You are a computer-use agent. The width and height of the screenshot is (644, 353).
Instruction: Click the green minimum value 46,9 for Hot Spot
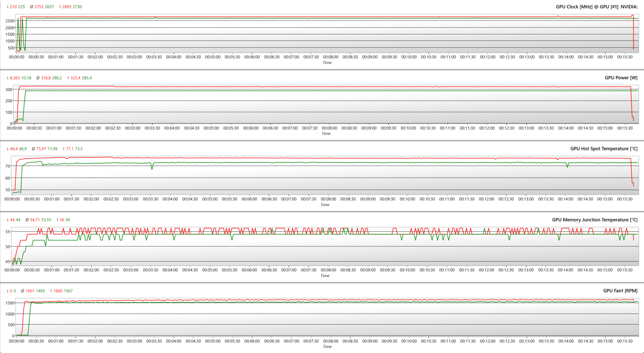point(23,149)
